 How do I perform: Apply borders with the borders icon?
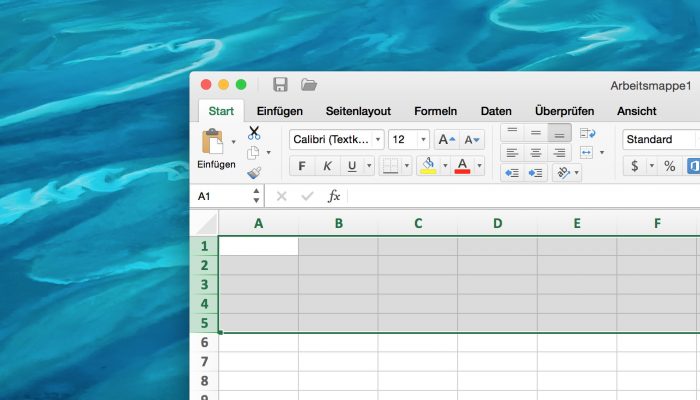[390, 166]
